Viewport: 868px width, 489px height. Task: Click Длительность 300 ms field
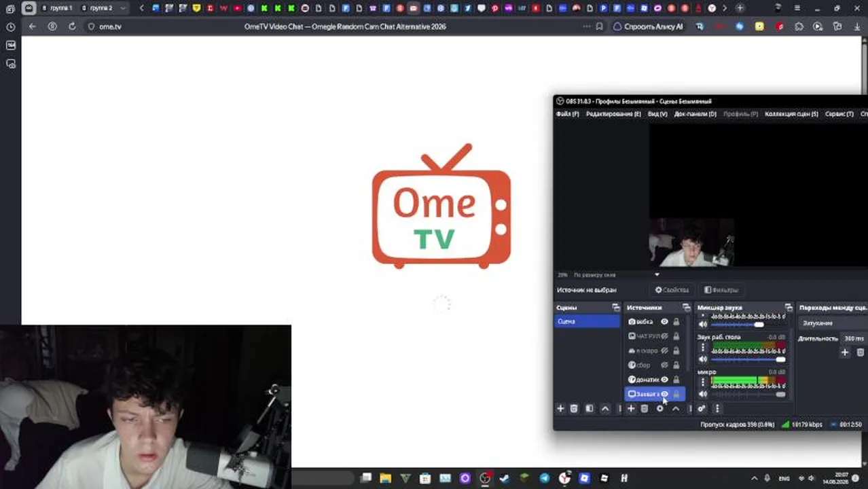[854, 338]
